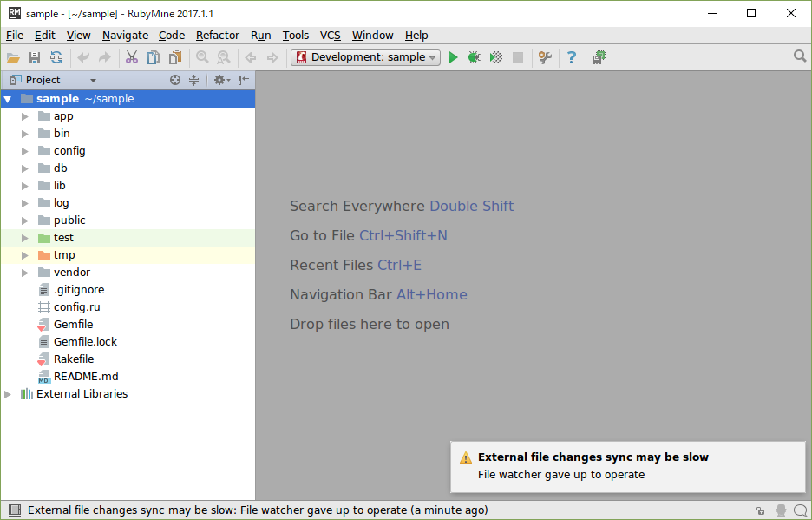Viewport: 812px width, 520px height.
Task: Select the green test folder
Action: [128, 238]
